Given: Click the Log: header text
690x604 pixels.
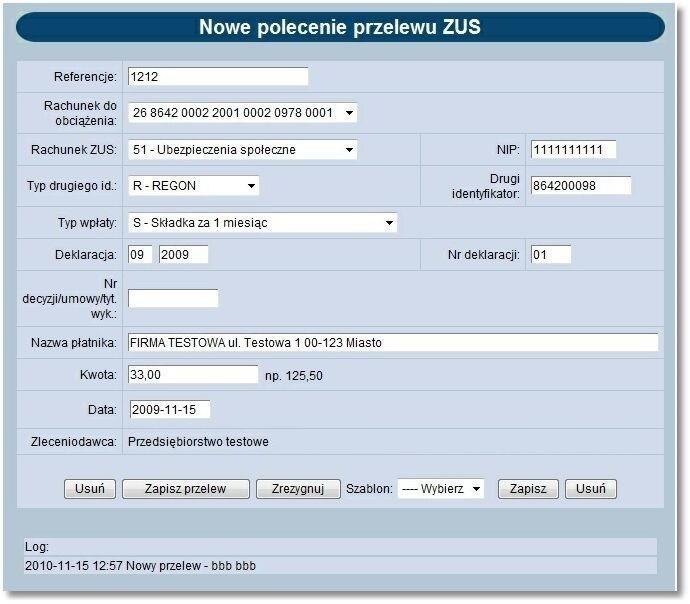Looking at the screenshot, I should 37,547.
